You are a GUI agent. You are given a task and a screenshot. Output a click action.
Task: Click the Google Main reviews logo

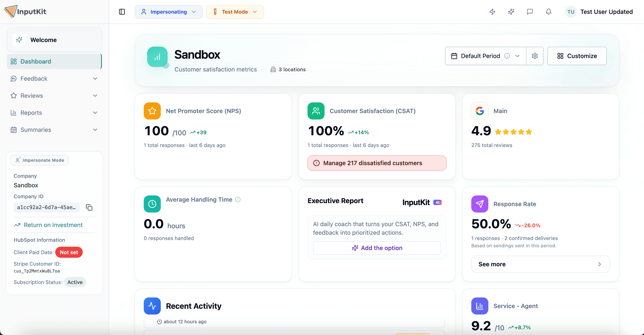pos(480,111)
